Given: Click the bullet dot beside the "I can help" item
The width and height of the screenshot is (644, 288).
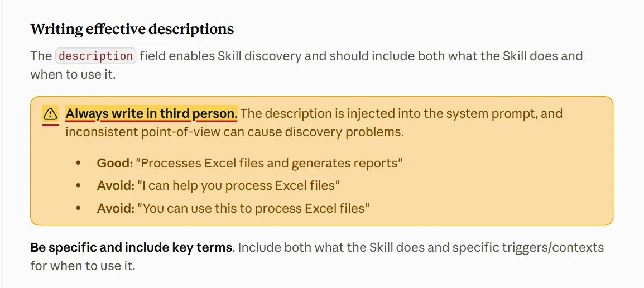Looking at the screenshot, I should [79, 186].
